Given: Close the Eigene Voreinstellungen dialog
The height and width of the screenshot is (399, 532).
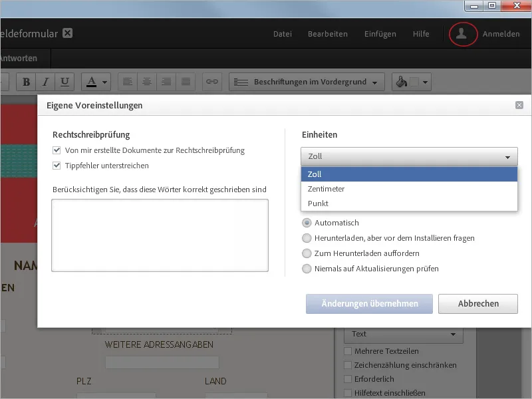Looking at the screenshot, I should [519, 105].
